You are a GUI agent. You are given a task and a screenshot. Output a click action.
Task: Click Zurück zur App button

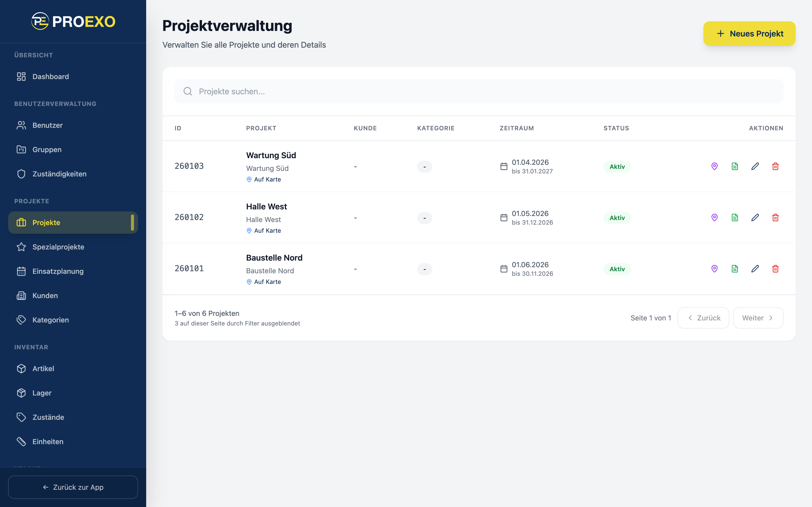click(x=73, y=487)
